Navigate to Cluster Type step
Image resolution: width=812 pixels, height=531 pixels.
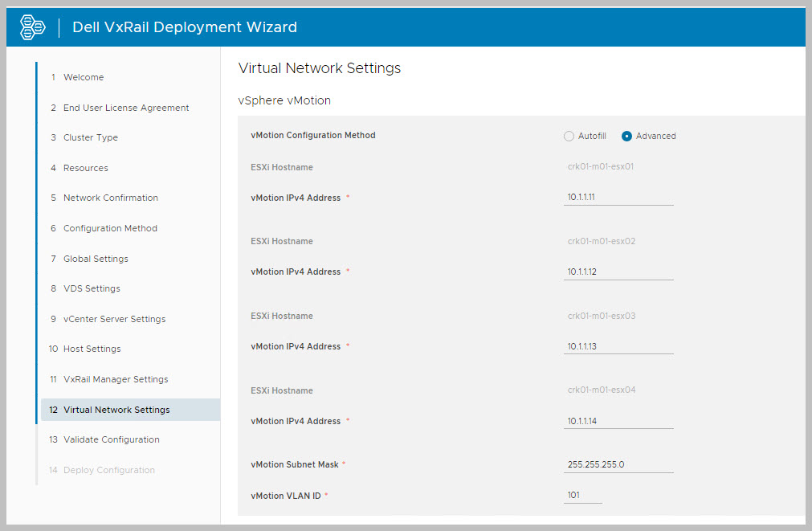(x=90, y=138)
